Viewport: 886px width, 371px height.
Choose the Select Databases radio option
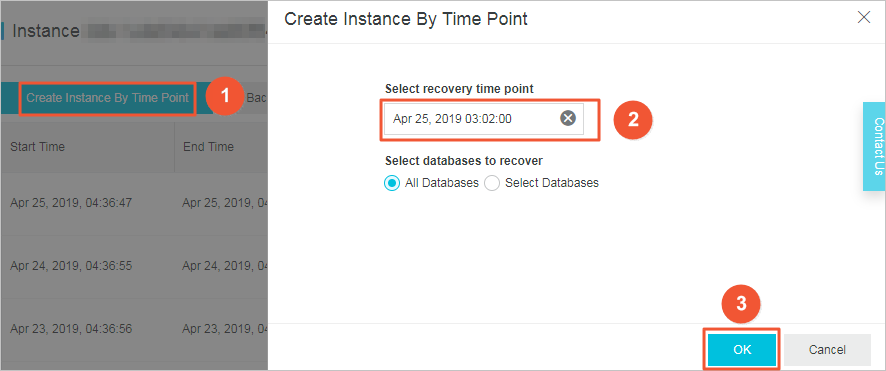point(492,183)
